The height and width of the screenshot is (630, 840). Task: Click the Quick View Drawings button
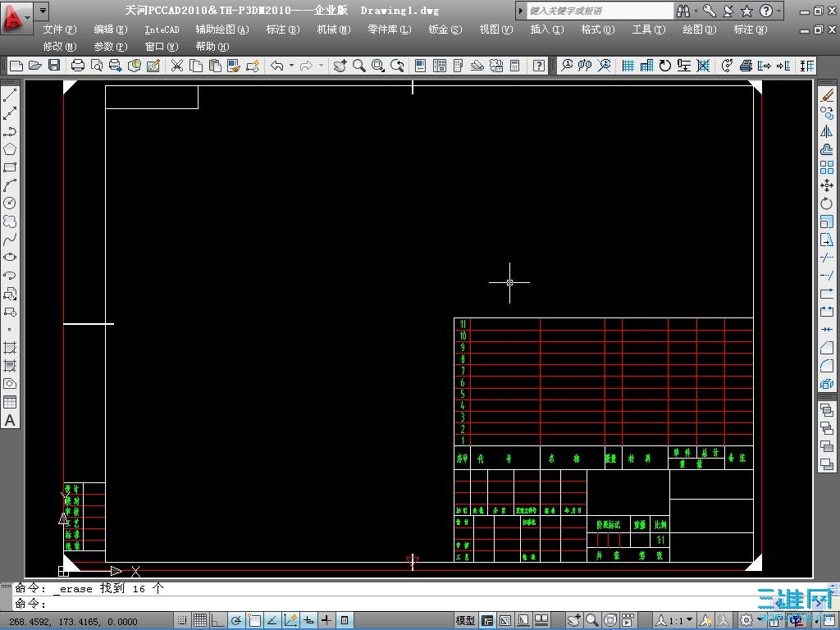[x=541, y=620]
